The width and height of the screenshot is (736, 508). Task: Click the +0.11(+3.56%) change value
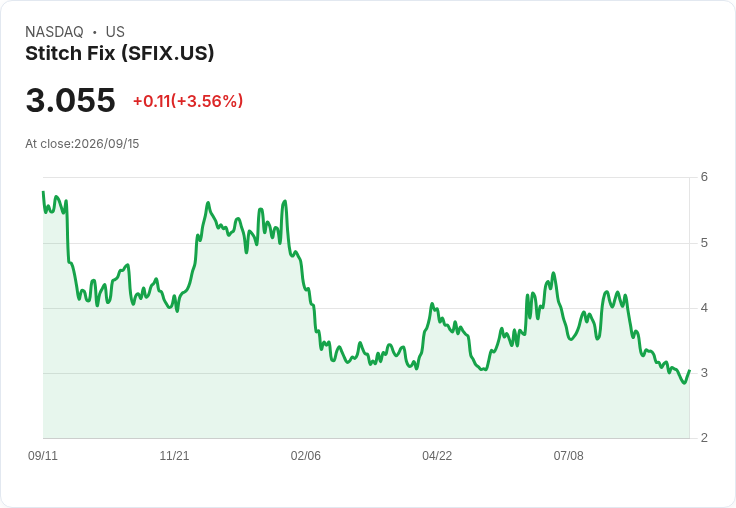click(x=188, y=101)
